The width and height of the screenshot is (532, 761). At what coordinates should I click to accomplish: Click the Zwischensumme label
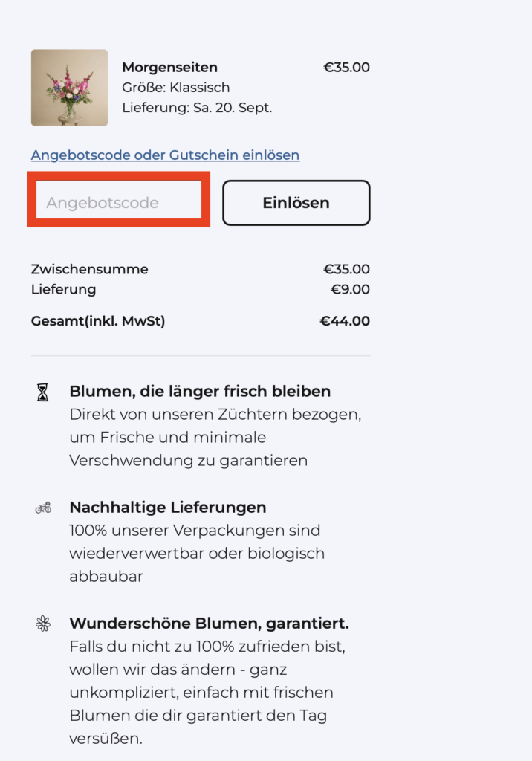(x=90, y=269)
